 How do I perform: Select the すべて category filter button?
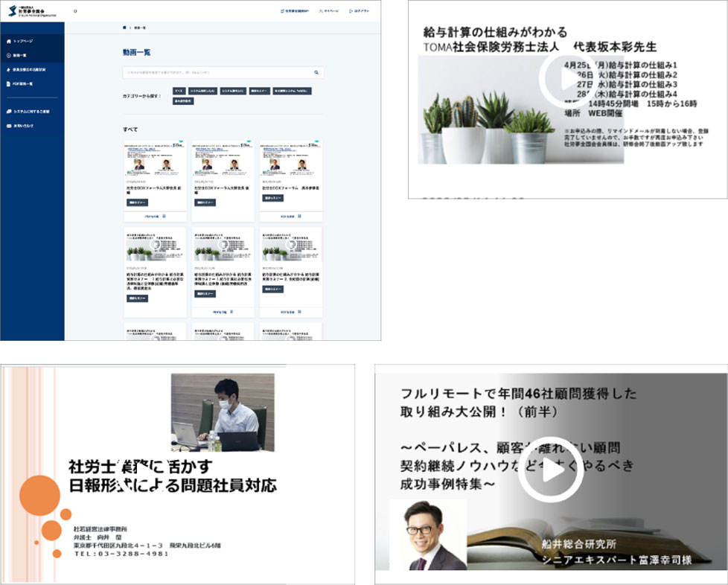tap(179, 91)
